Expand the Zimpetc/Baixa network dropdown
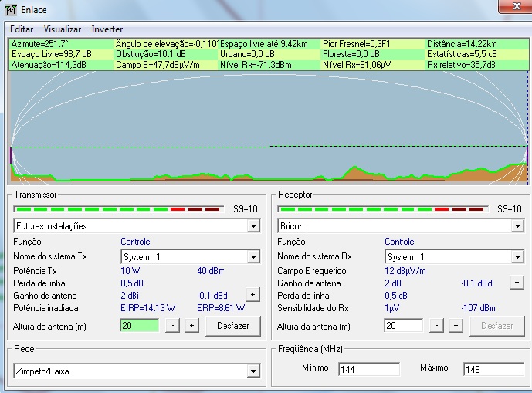 point(253,371)
